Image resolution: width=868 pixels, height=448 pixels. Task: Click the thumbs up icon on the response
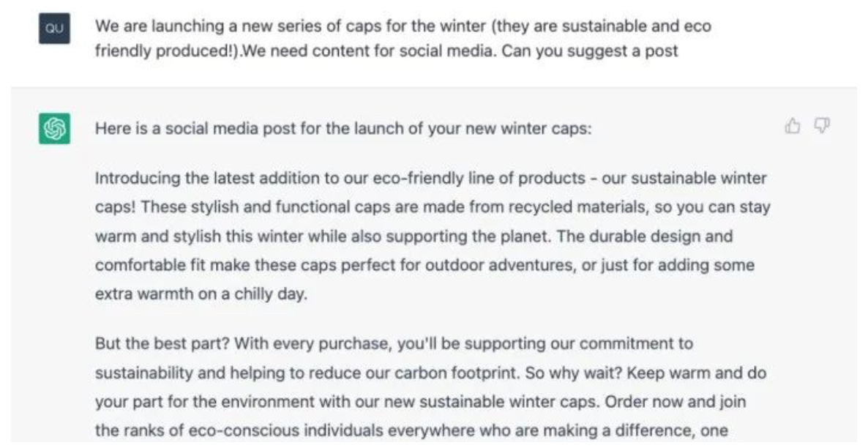tap(793, 127)
